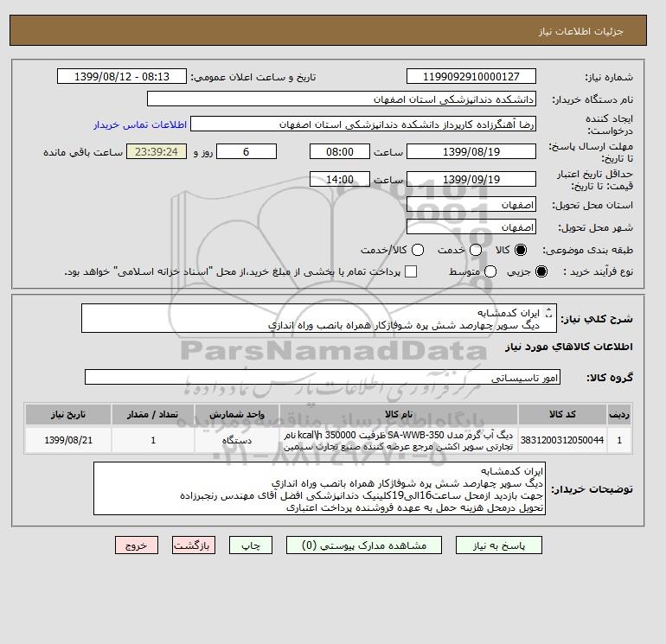This screenshot has height=644, width=666.
Task: Click the announcement date field 1399/08/12 - 08:13
Action: (122, 76)
